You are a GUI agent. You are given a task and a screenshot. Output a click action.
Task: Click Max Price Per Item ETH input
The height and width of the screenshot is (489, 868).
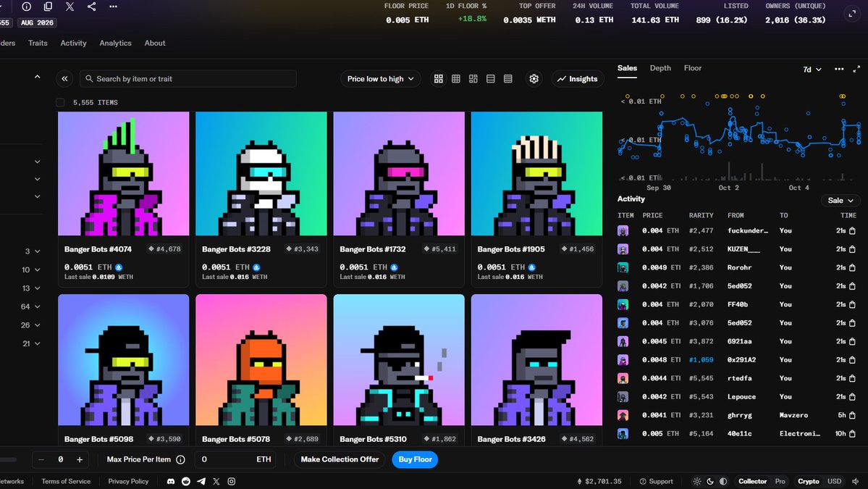click(x=236, y=459)
